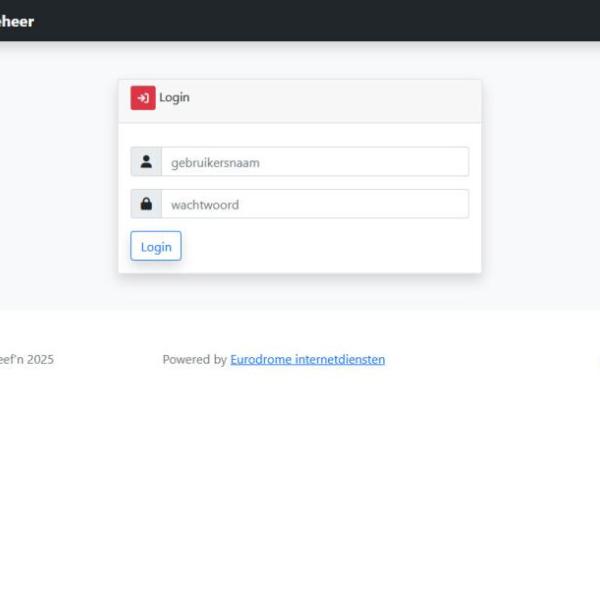Open the Eurodrome internetdiensten link
The image size is (600, 600).
click(x=307, y=360)
